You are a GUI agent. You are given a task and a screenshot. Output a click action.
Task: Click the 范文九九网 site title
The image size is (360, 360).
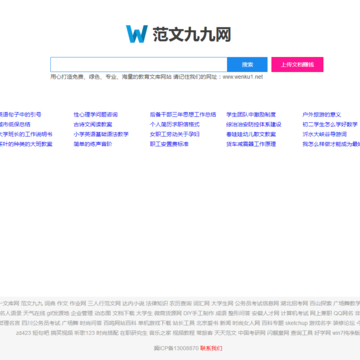(192, 35)
